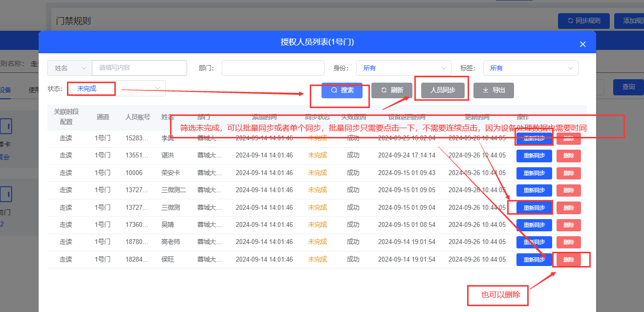Delete the 侯旺 row
The image size is (644, 312).
click(x=568, y=260)
